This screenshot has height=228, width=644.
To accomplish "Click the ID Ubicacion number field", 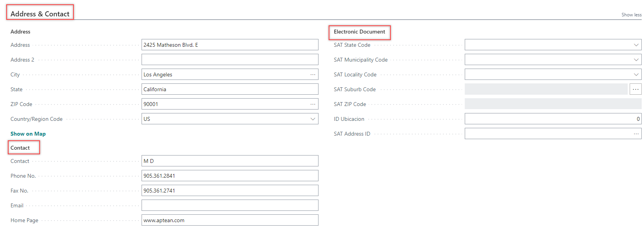I will (552, 119).
